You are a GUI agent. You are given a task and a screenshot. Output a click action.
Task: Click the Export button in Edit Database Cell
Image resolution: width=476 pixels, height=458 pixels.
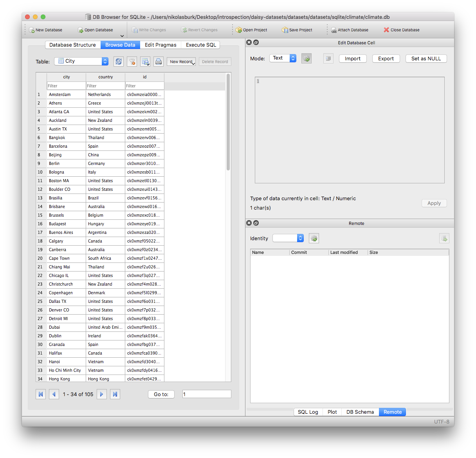[386, 58]
